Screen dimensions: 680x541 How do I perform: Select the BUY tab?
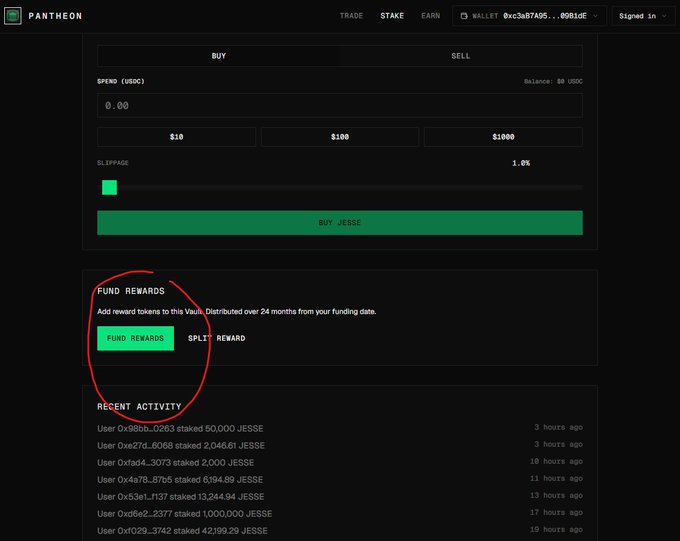pos(219,56)
